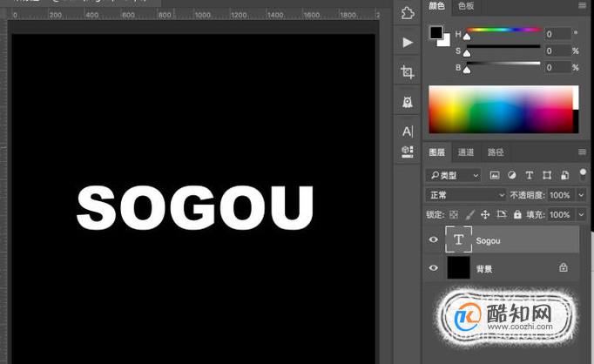Click the H hue rainbow slider
Viewport: 594px width, 364px height.
click(x=503, y=30)
